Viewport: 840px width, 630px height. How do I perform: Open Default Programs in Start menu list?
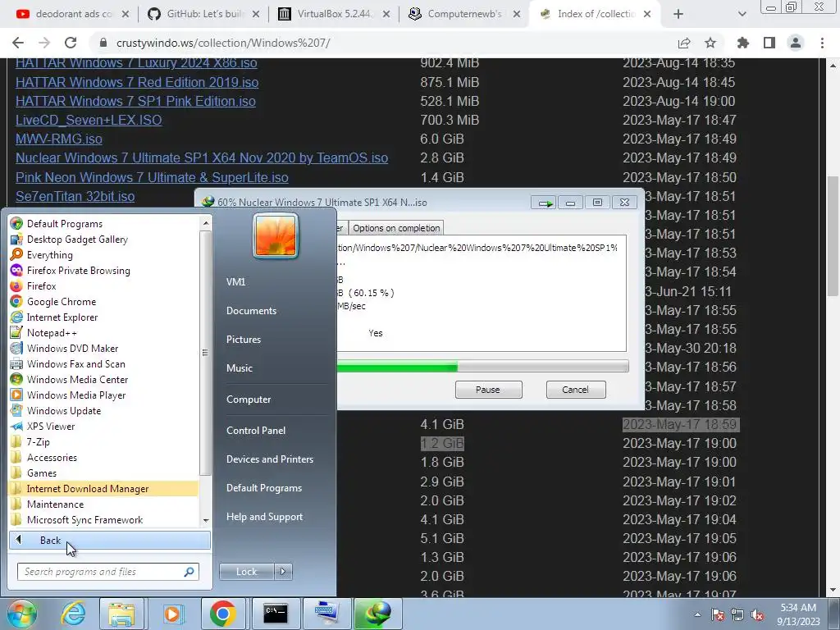tap(103, 223)
